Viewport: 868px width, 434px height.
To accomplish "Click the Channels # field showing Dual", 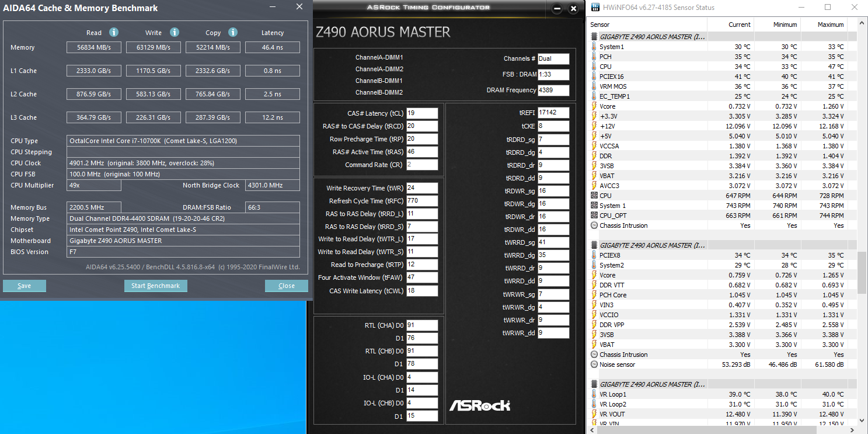I will [x=553, y=58].
